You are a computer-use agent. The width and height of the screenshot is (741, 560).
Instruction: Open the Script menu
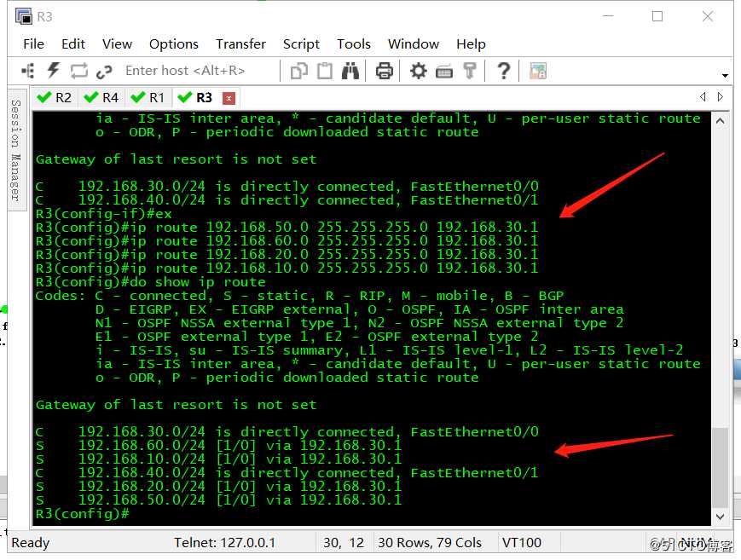[301, 44]
